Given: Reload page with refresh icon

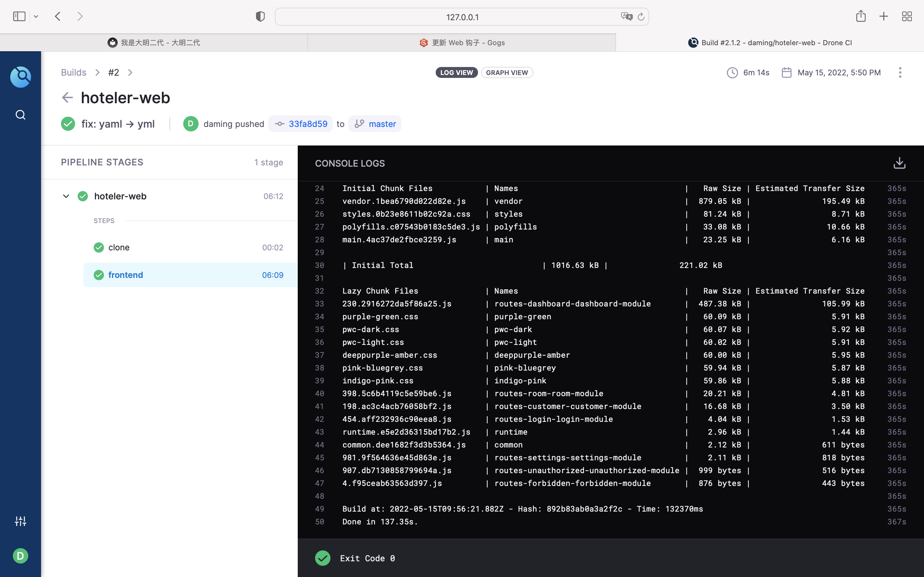Looking at the screenshot, I should pyautogui.click(x=641, y=17).
